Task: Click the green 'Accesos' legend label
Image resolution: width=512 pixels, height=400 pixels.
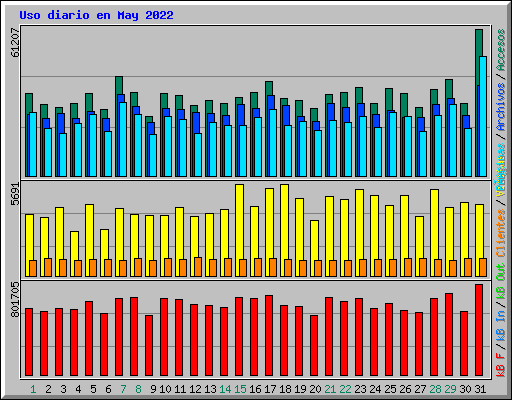Action: pos(501,50)
